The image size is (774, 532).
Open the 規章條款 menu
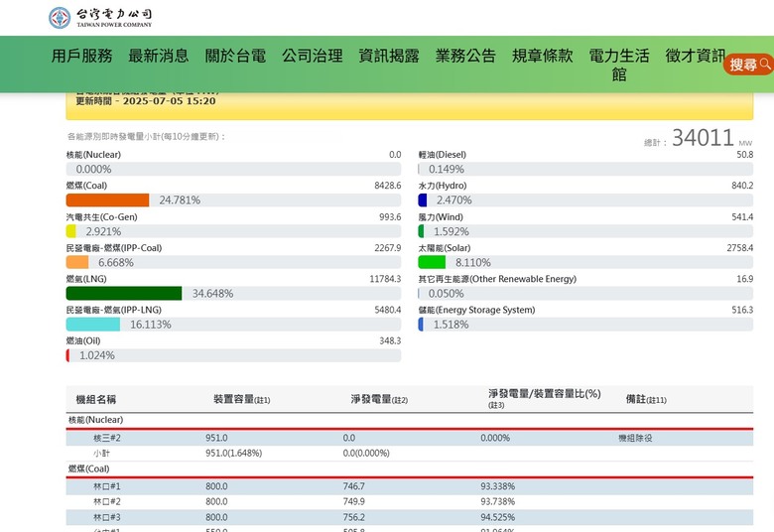click(x=543, y=56)
